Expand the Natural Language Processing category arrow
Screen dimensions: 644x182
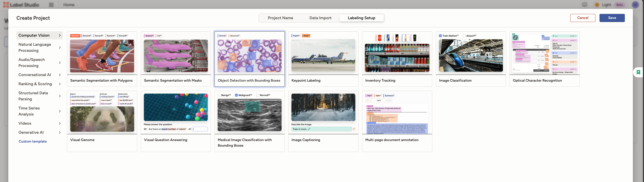point(60,48)
